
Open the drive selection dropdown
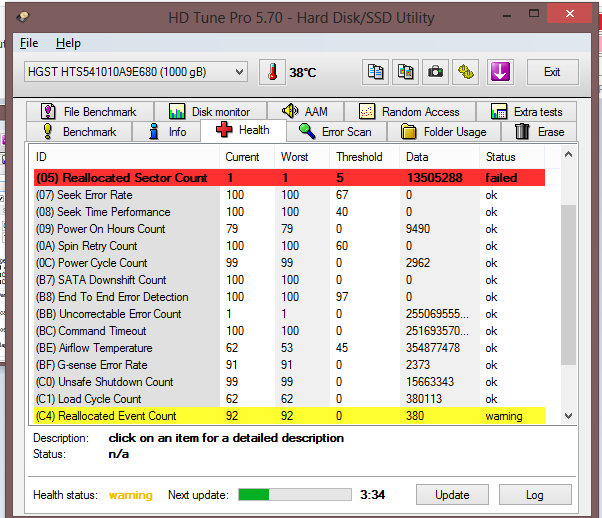(x=135, y=72)
